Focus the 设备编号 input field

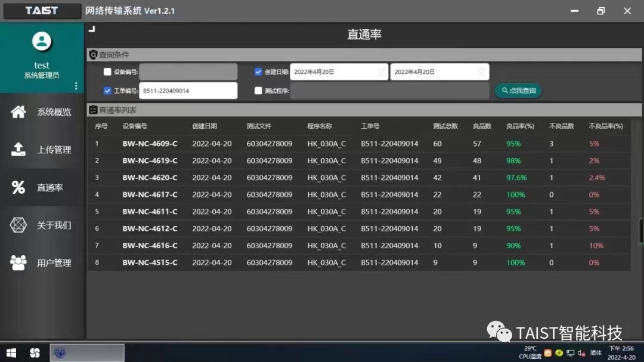pyautogui.click(x=188, y=72)
